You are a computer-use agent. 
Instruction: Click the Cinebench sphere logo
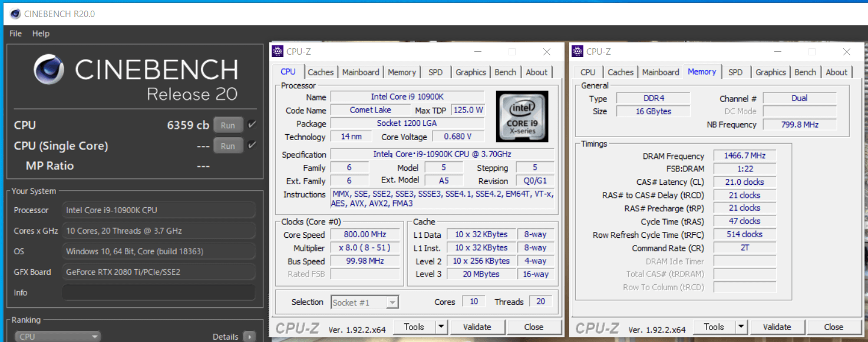49,70
